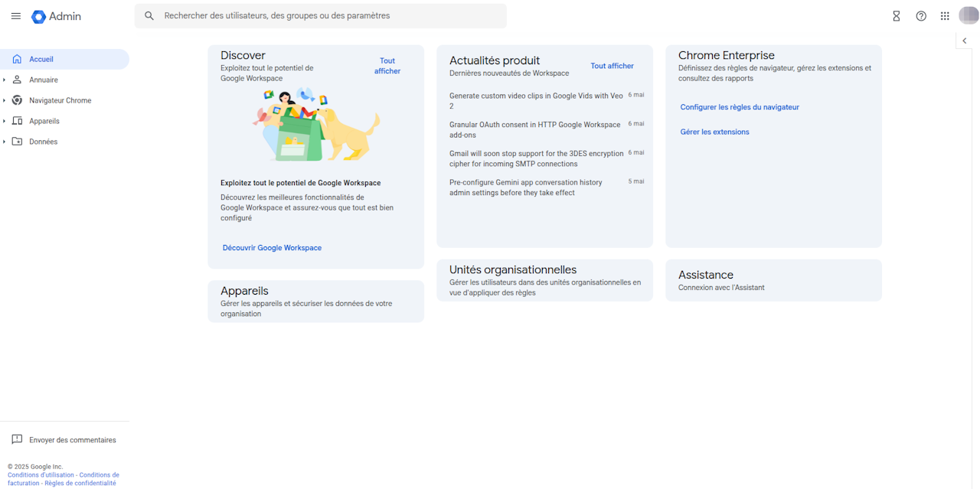Click the Google Admin logo

(x=56, y=16)
